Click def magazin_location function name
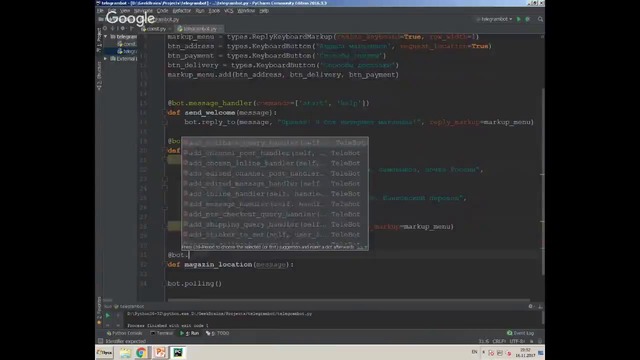This screenshot has height=360, width=640. (x=218, y=264)
